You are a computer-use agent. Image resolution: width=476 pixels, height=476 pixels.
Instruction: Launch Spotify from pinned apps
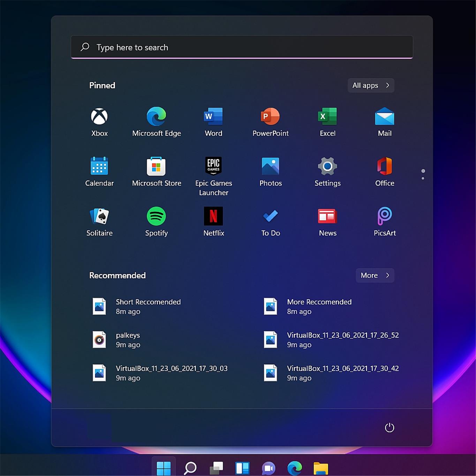click(x=156, y=222)
